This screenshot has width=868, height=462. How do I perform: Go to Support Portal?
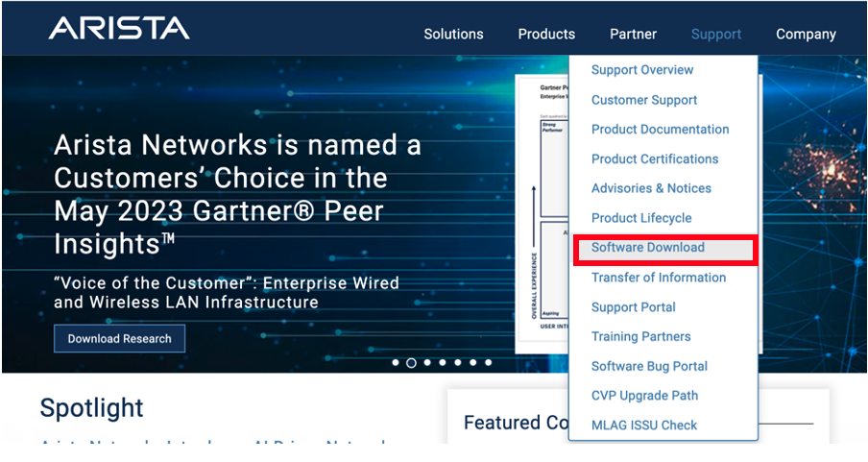pyautogui.click(x=634, y=307)
